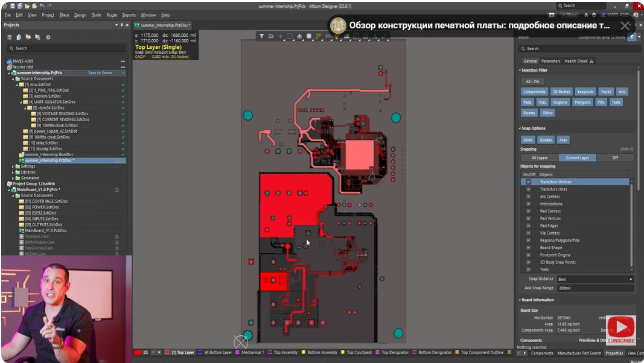Click the channel avatar beside the video title
The image size is (644, 363).
click(339, 25)
